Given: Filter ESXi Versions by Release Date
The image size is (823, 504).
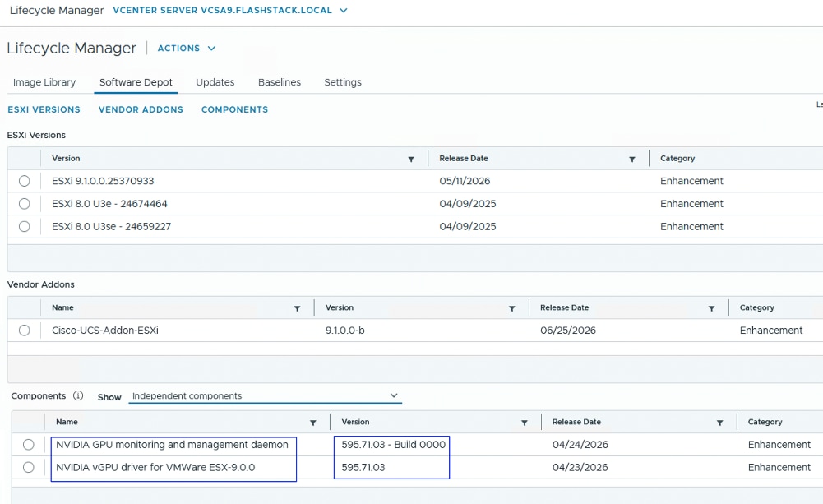Looking at the screenshot, I should pos(632,159).
